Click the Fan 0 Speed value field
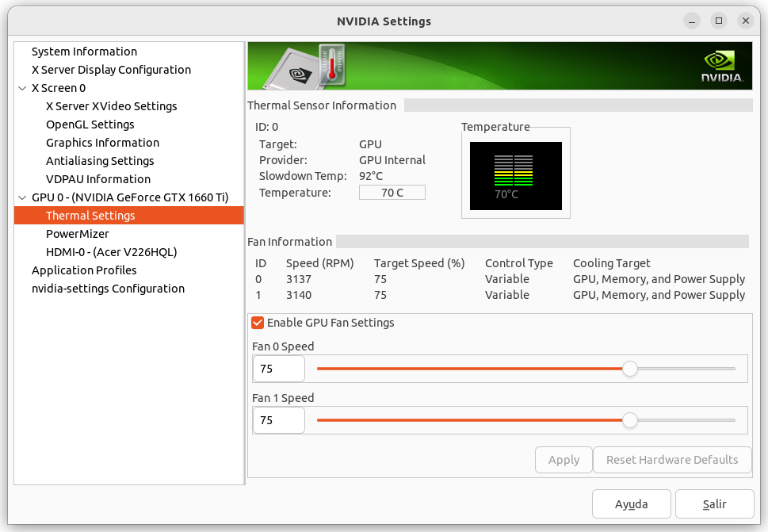The width and height of the screenshot is (768, 532). [x=278, y=369]
